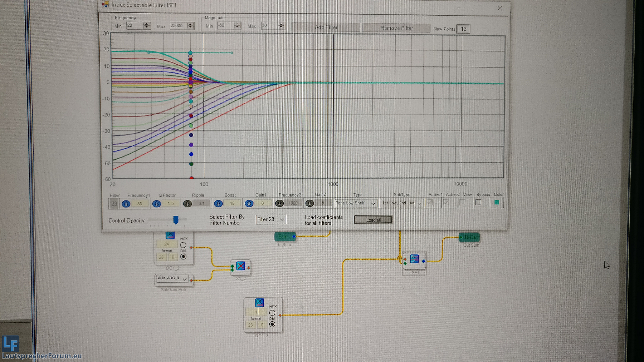Click the Add Filter button
644x362 pixels.
[x=326, y=28]
